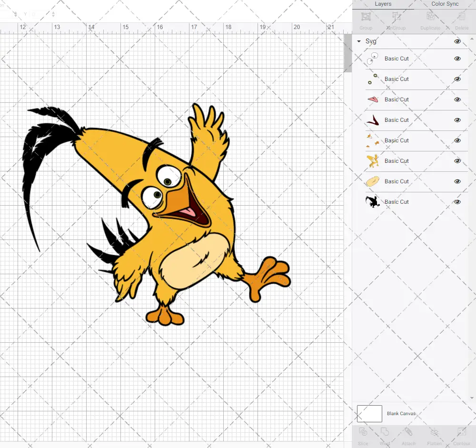
Task: Select the yellow body layer thumbnail
Action: (x=373, y=161)
